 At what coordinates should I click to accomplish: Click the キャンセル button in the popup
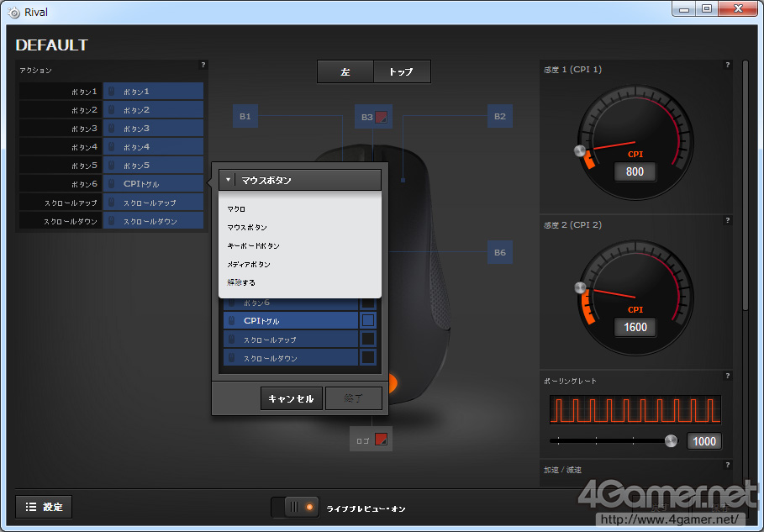[x=292, y=398]
